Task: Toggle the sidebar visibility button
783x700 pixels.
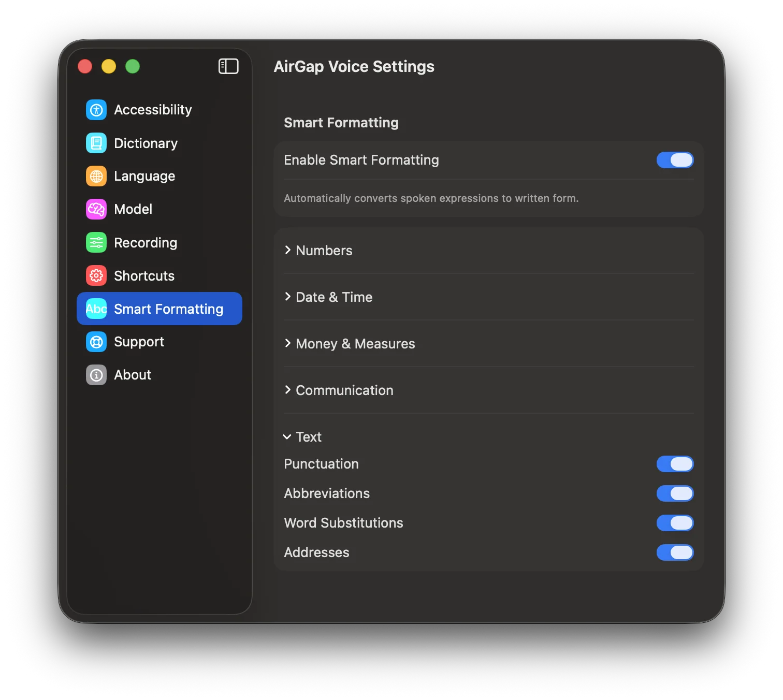Action: click(228, 66)
